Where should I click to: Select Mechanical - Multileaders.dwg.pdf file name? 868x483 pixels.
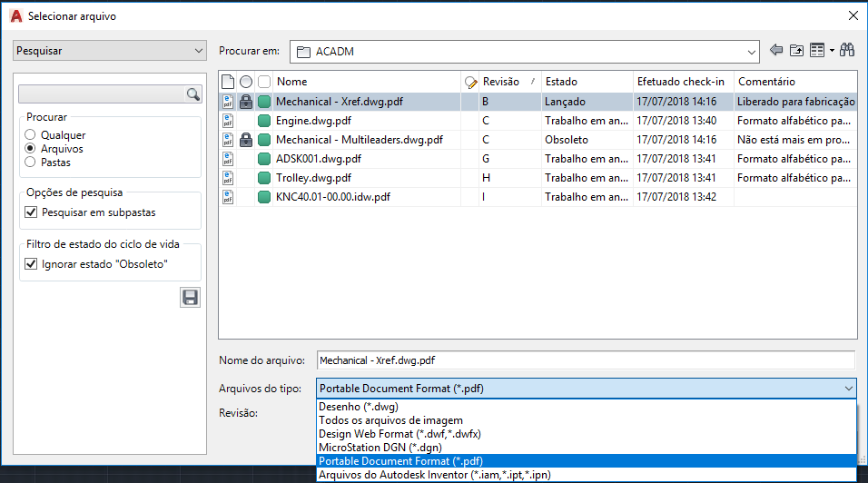[x=360, y=140]
